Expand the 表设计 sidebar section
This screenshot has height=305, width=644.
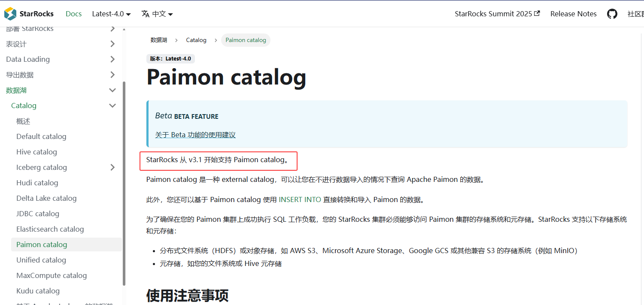(112, 44)
